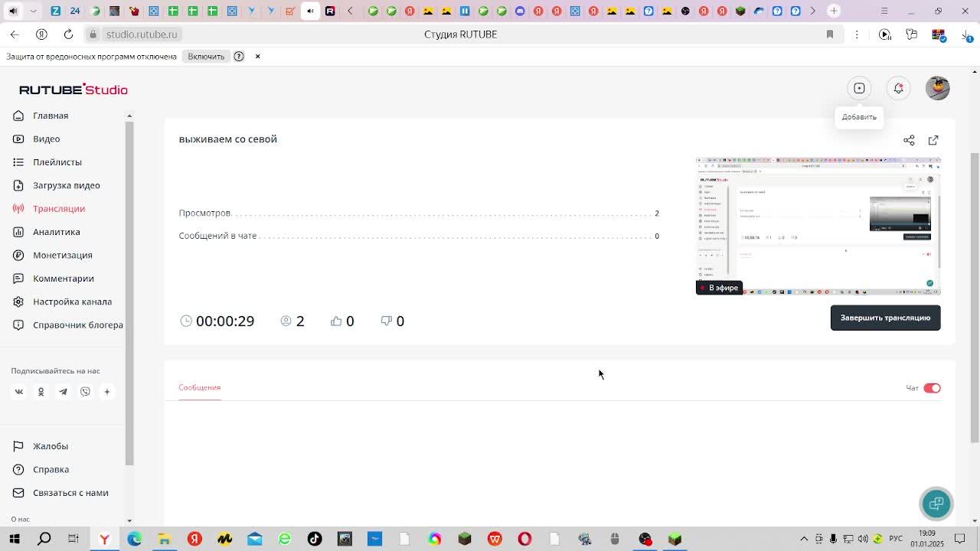Click the upload icon beside Загрузка видео

pos(18,185)
